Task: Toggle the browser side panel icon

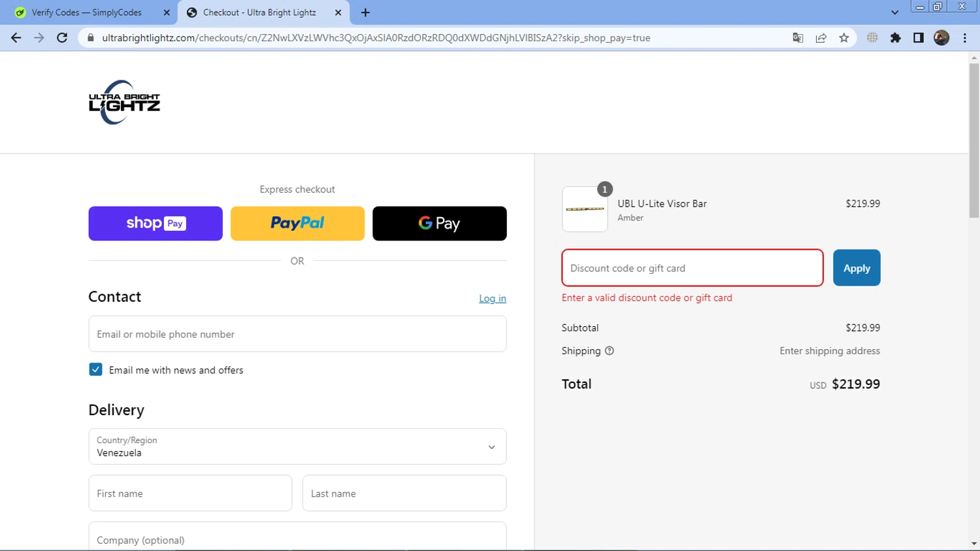Action: tap(919, 38)
